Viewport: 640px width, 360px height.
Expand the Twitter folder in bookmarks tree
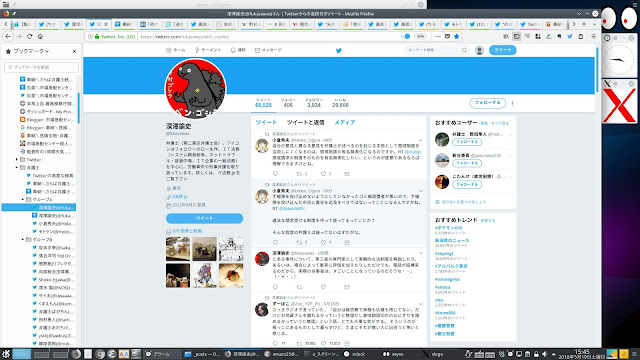point(17,160)
